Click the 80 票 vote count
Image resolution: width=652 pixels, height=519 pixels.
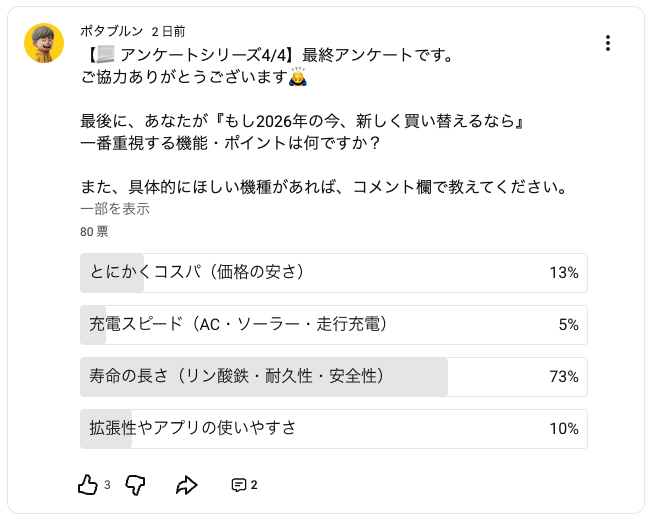[94, 232]
